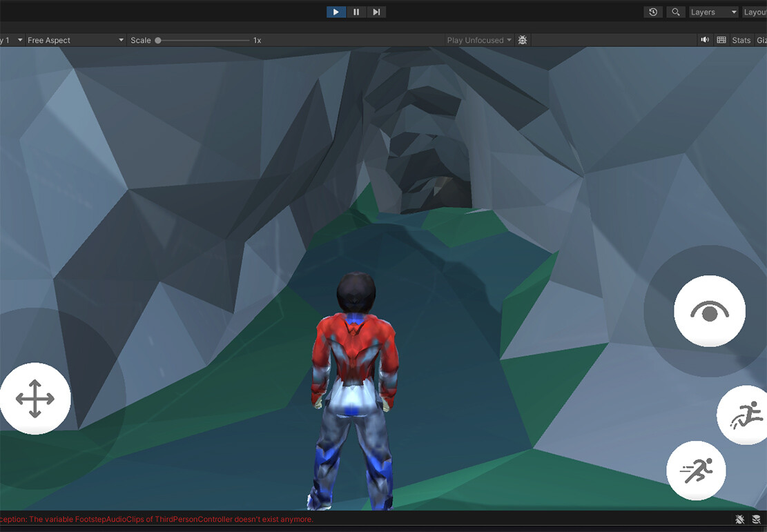The height and width of the screenshot is (532, 767).
Task: Open the global Search
Action: [x=675, y=12]
